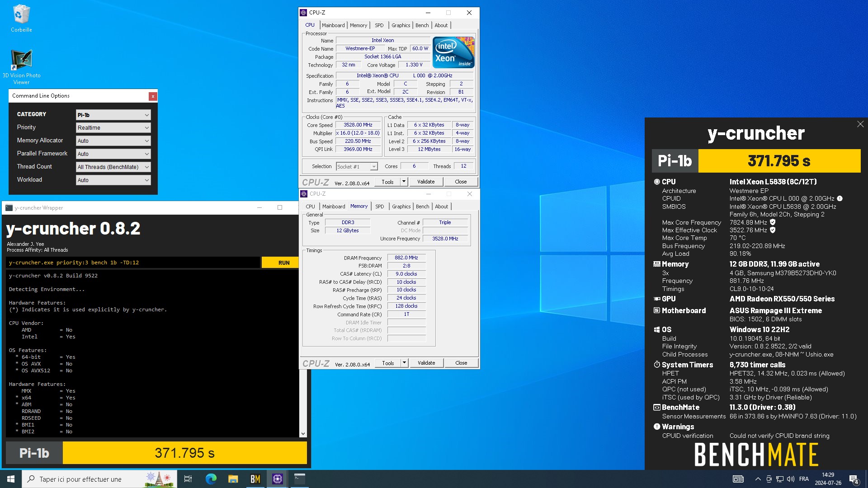Image resolution: width=868 pixels, height=488 pixels.
Task: Open the Memory Allocator dropdown
Action: coord(113,141)
